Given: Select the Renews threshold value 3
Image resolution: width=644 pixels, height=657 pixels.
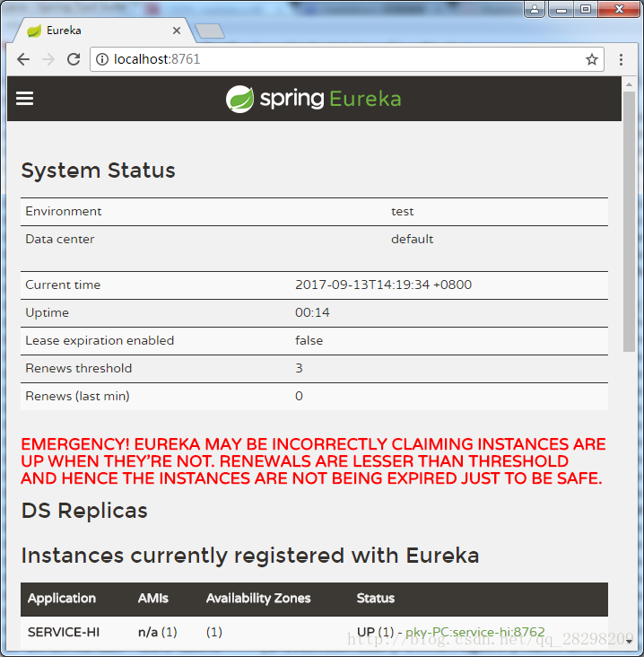Looking at the screenshot, I should click(299, 368).
